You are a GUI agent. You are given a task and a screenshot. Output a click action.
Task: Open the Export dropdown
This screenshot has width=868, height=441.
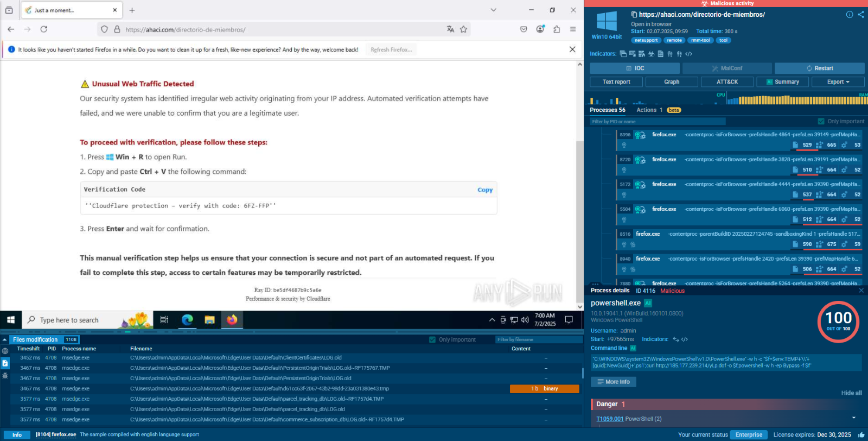pyautogui.click(x=838, y=82)
